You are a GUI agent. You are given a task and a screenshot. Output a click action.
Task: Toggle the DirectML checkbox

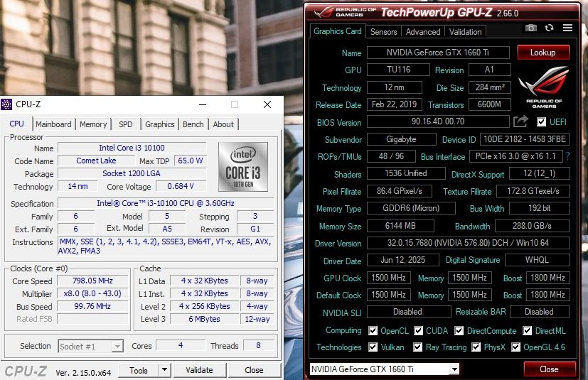click(528, 330)
